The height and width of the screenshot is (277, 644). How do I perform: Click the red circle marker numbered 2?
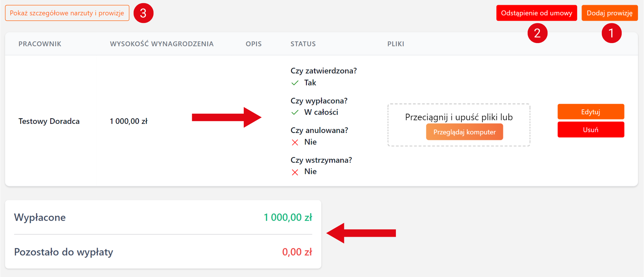(x=537, y=33)
